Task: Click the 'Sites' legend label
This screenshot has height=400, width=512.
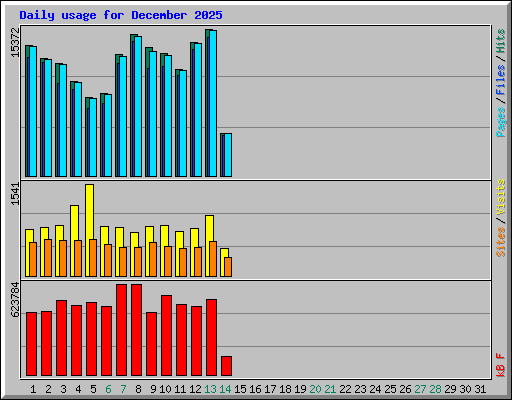Action: (x=501, y=242)
